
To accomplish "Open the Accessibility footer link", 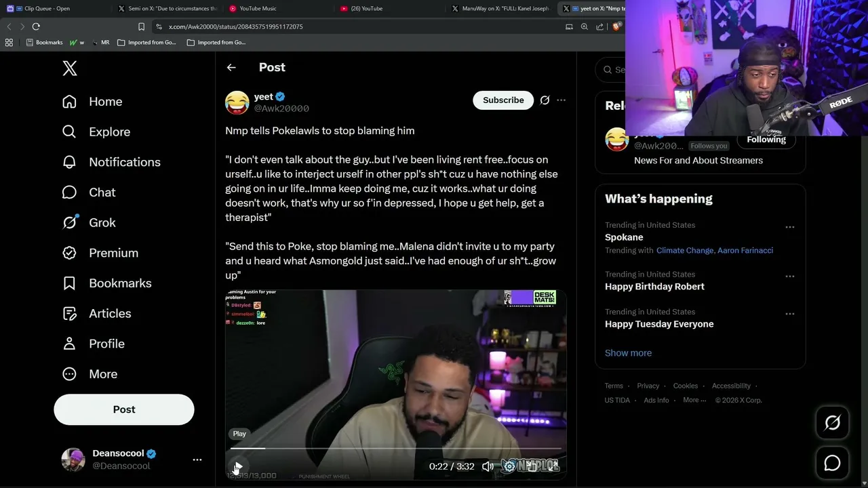I will coord(731,386).
